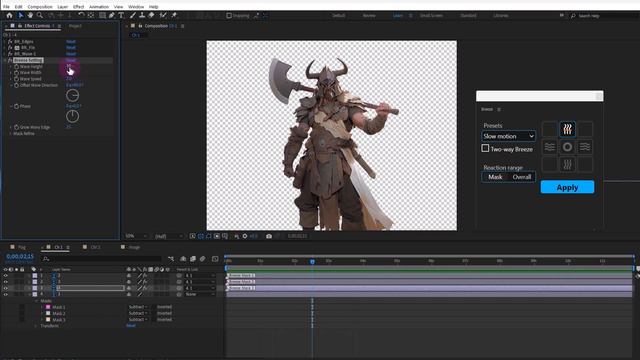Select the Type text tool
The width and height of the screenshot is (640, 360).
[x=121, y=16]
